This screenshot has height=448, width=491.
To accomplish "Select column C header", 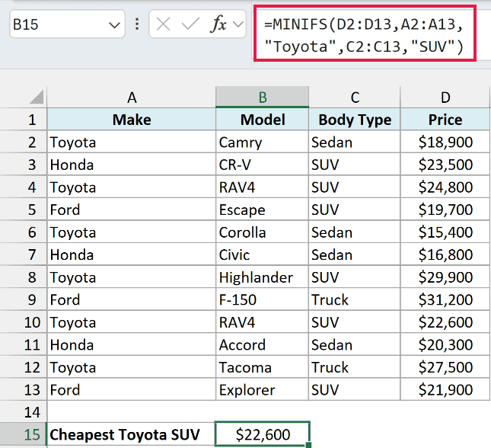I will [355, 98].
